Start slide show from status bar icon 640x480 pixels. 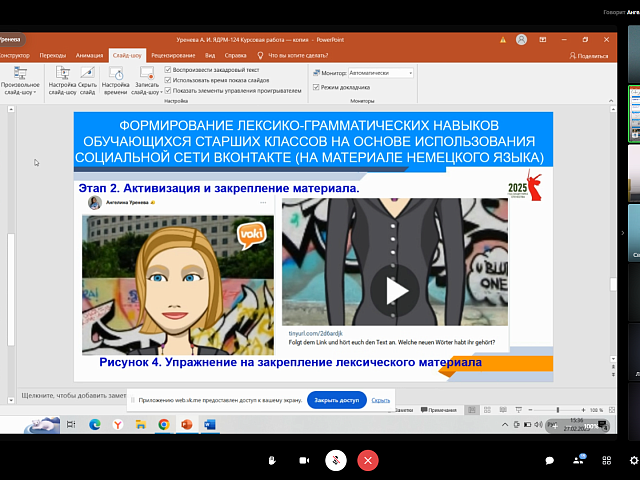coord(518,410)
